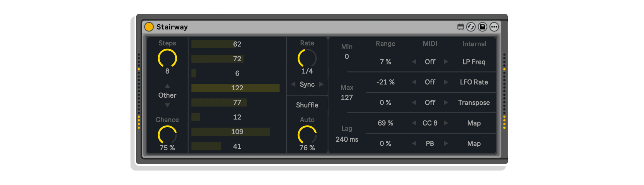Click right arrow beside CC 8
644x185 pixels.
pyautogui.click(x=446, y=123)
